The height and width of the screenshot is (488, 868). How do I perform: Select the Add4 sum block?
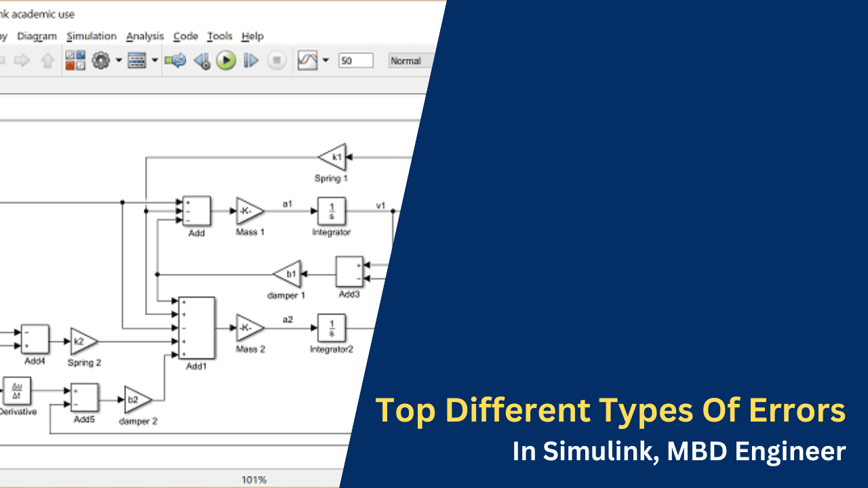[35, 340]
